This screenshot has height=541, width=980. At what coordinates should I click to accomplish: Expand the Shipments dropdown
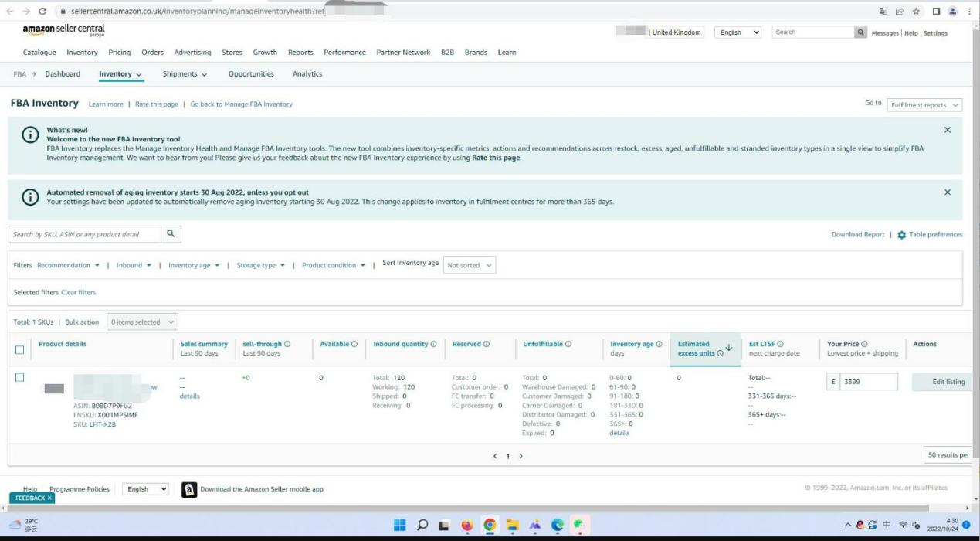tap(185, 74)
